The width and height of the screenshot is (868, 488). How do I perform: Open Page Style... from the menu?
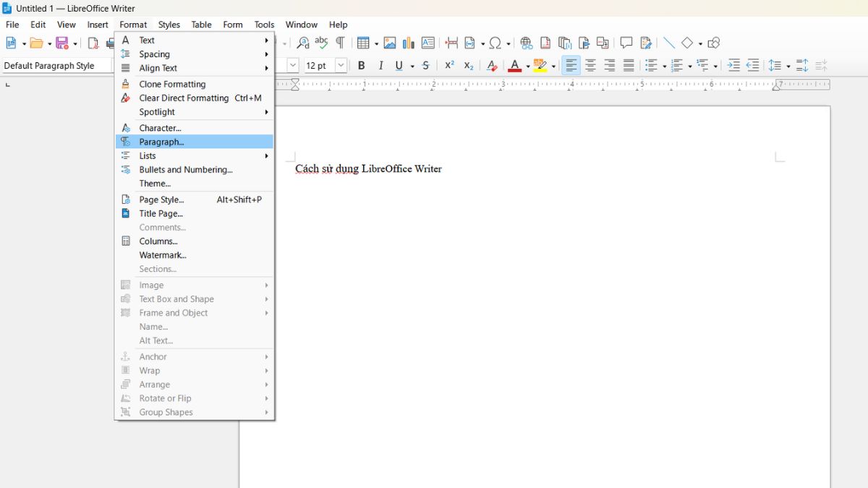coord(195,200)
